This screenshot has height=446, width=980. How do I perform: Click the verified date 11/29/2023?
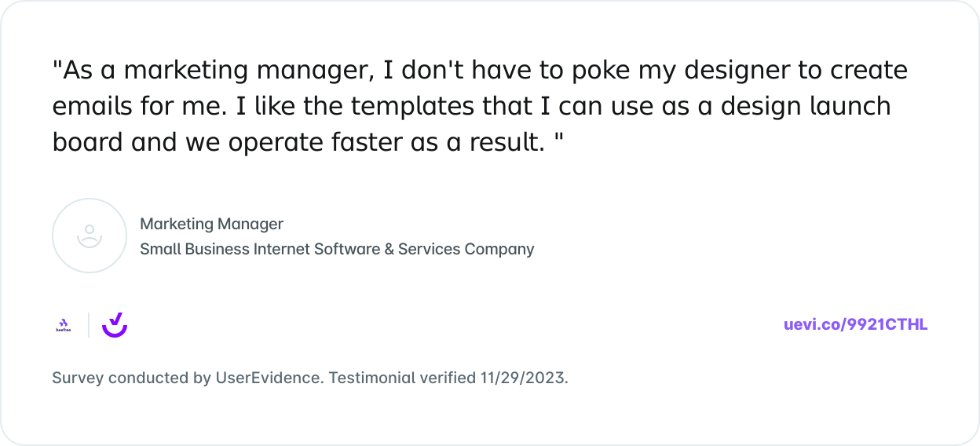[x=523, y=378]
